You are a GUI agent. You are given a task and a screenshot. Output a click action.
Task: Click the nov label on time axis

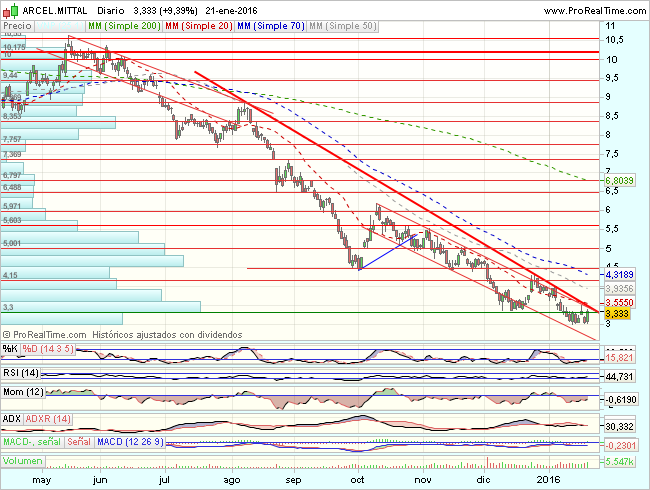[423, 480]
